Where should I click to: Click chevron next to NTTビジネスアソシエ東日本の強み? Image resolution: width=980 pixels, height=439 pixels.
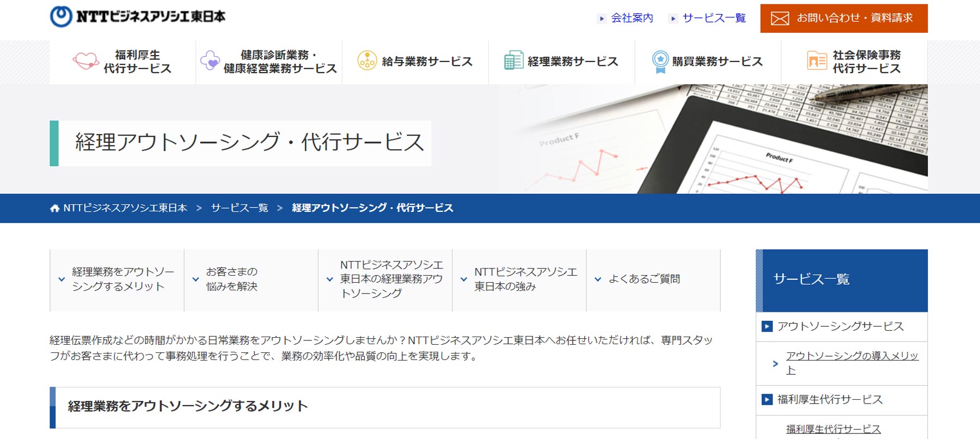point(464,279)
